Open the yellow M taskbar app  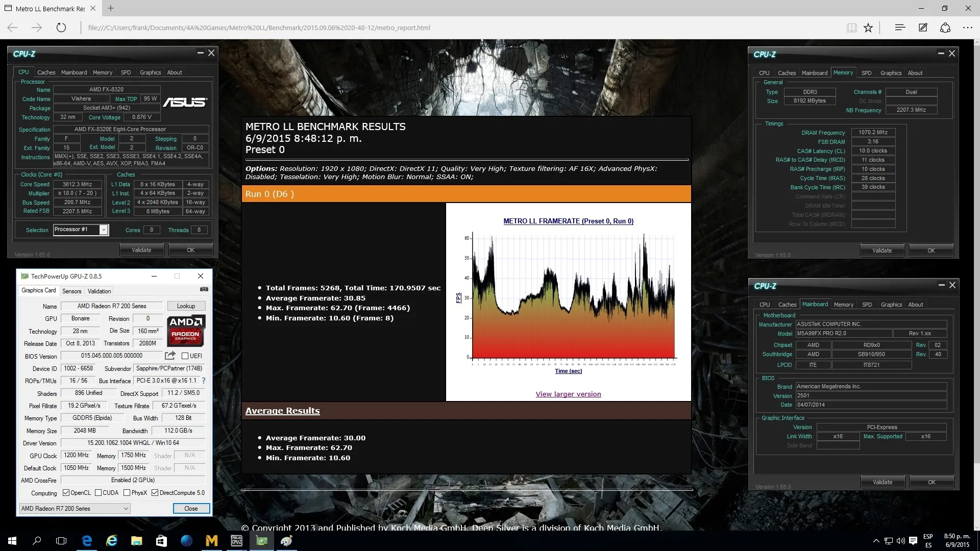click(211, 541)
